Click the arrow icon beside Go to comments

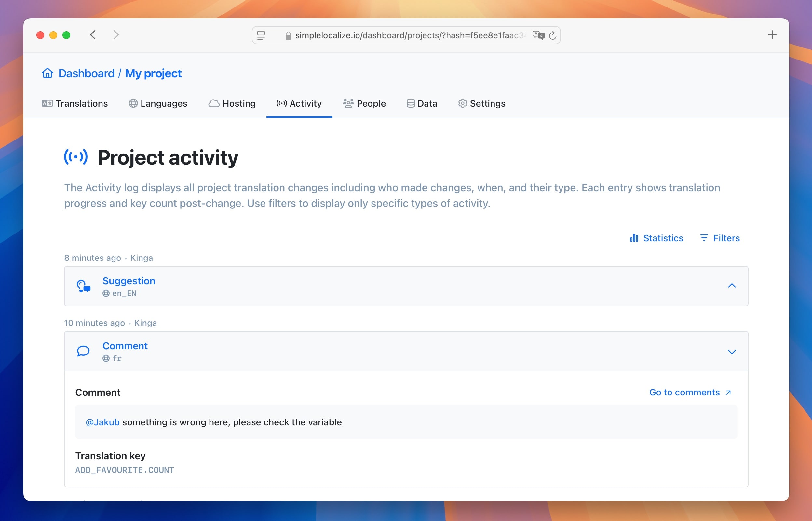click(x=728, y=393)
